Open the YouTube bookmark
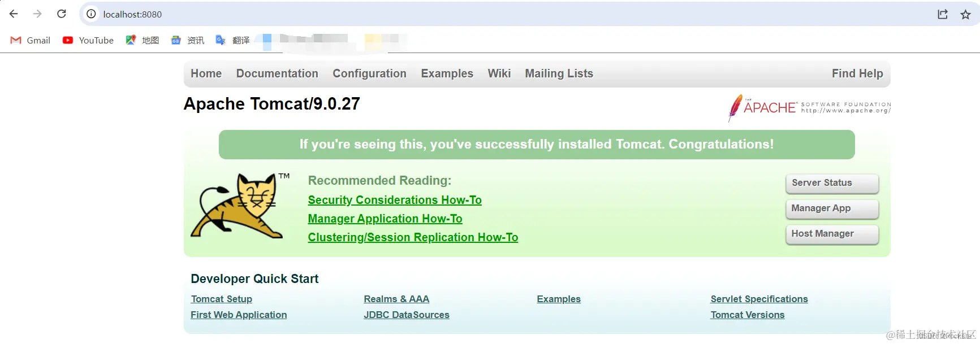The image size is (980, 344). tap(88, 40)
